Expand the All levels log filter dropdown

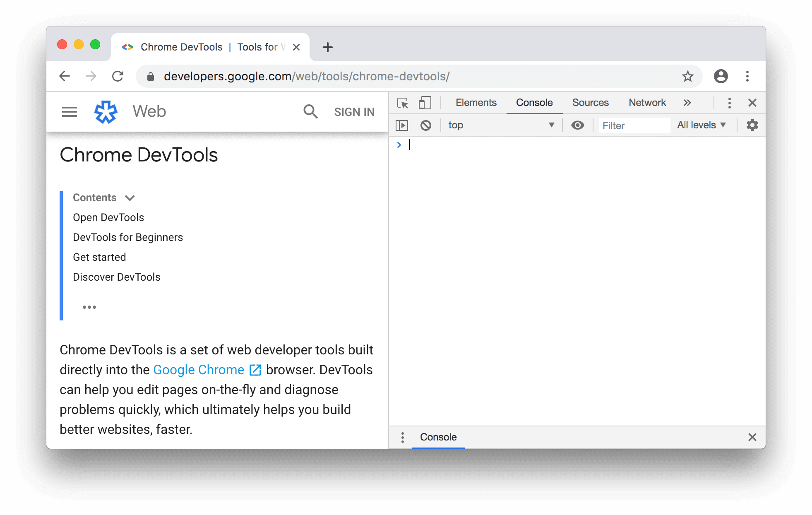(702, 124)
